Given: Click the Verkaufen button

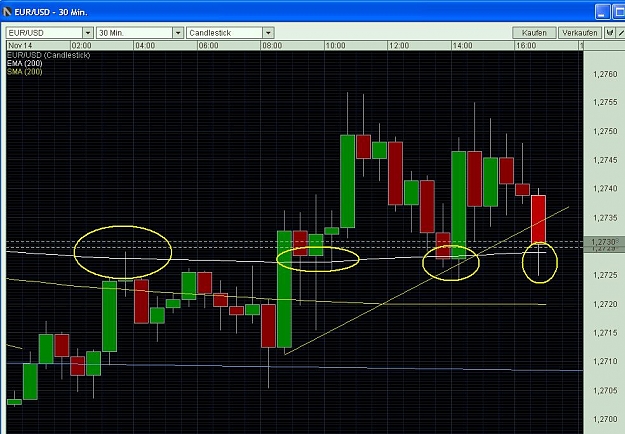Looking at the screenshot, I should (580, 33).
